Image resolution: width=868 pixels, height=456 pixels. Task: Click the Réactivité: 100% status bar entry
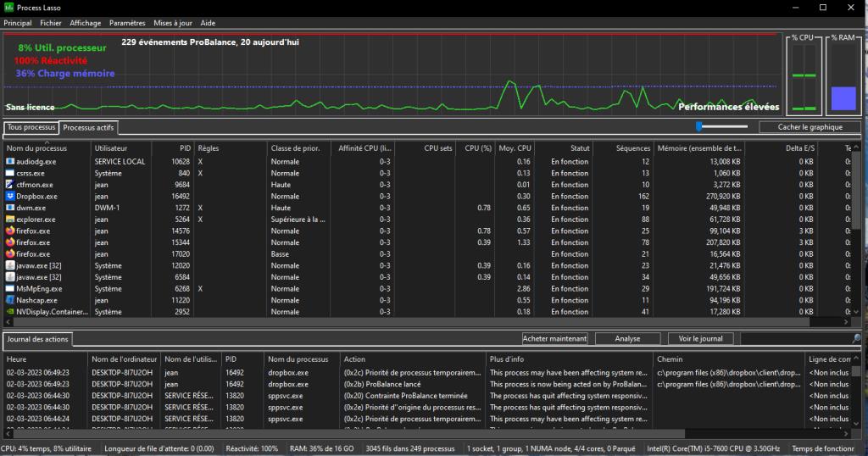click(252, 449)
